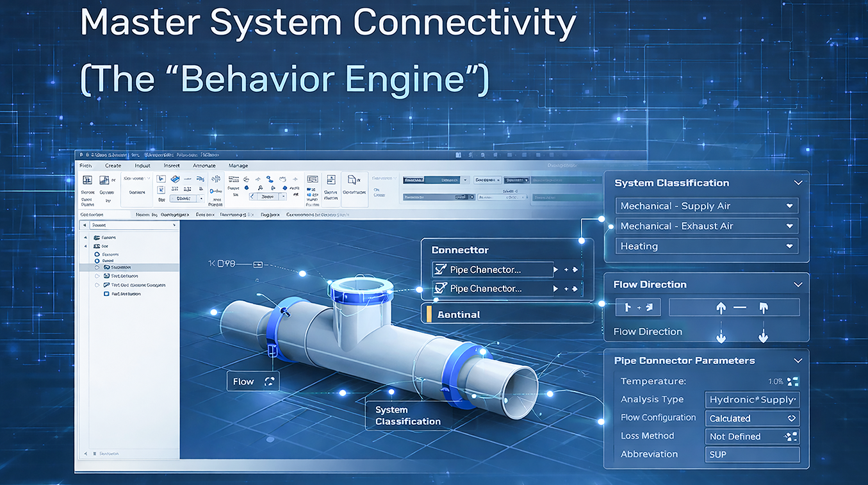Click the stepper icon next to the Temperature value
868x485 pixels.
792,381
